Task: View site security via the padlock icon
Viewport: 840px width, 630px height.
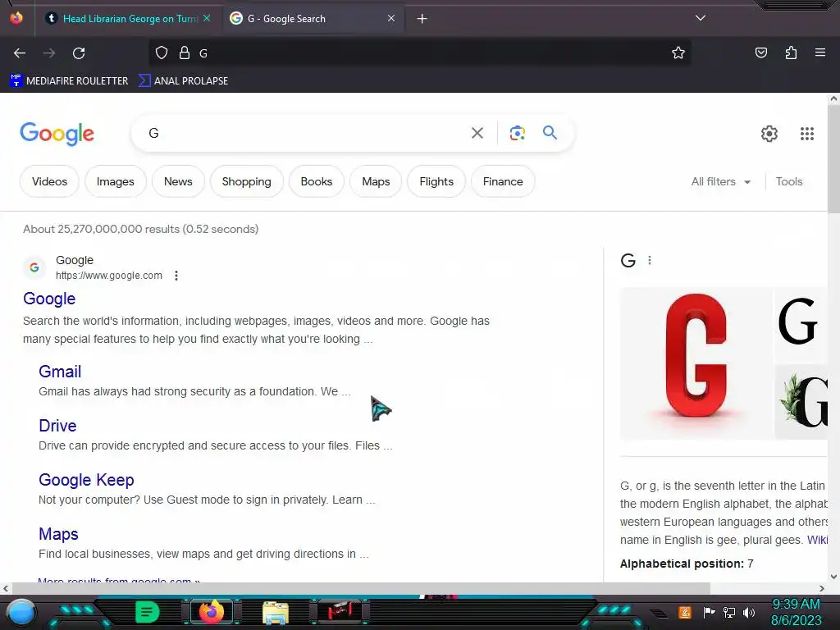Action: click(x=185, y=52)
